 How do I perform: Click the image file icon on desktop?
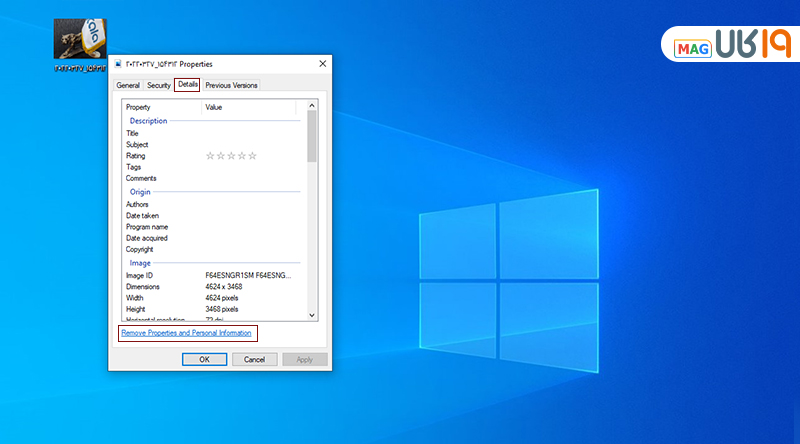[80, 41]
